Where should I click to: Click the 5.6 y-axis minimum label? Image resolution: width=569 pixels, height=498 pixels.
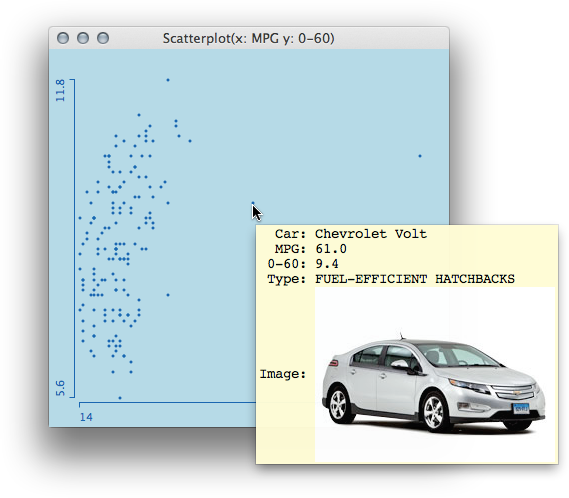(x=60, y=388)
